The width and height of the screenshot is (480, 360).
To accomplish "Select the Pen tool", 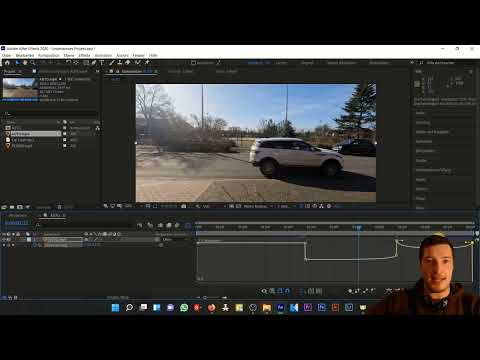I will (x=94, y=63).
